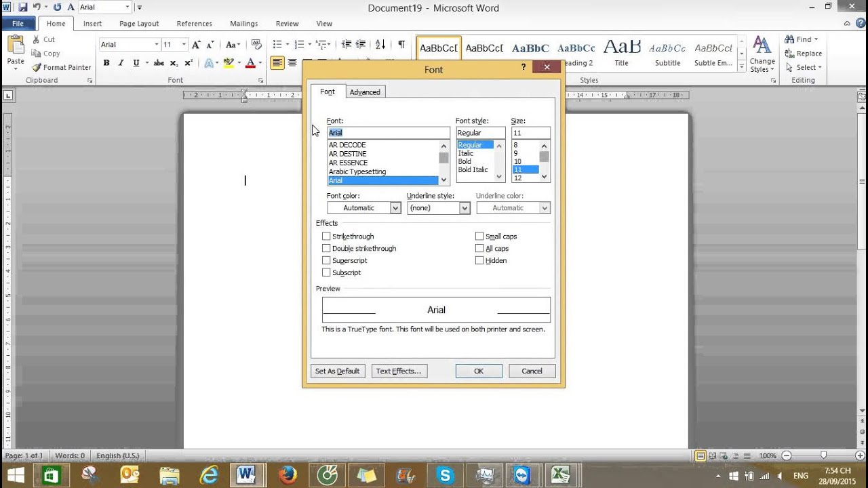Click the Change Styles icon
The image size is (868, 488).
(762, 55)
